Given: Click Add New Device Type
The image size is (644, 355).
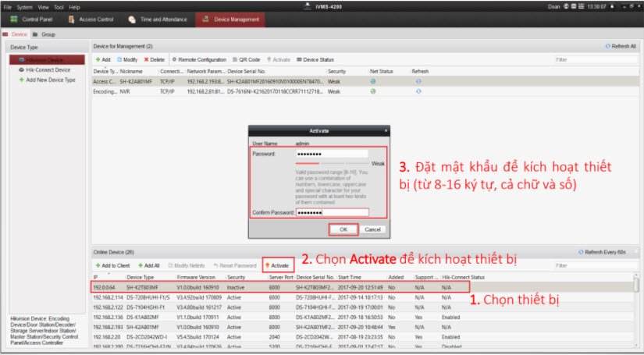Looking at the screenshot, I should click(47, 80).
